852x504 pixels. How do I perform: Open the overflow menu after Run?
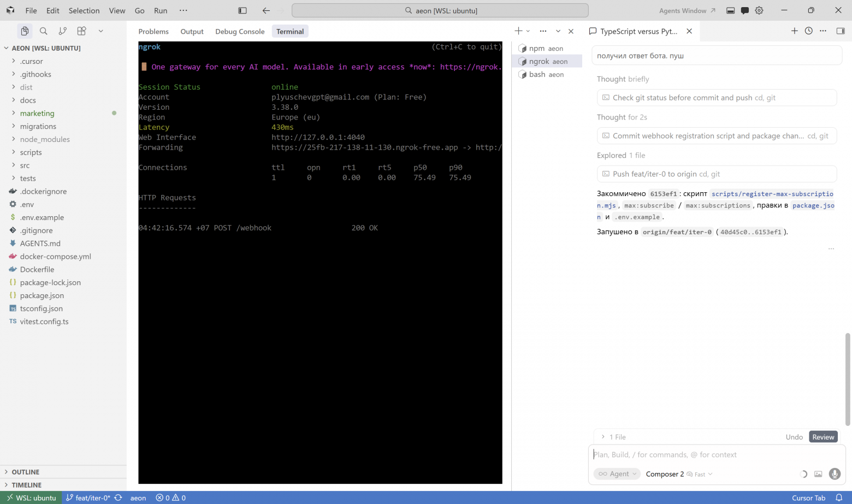click(184, 10)
